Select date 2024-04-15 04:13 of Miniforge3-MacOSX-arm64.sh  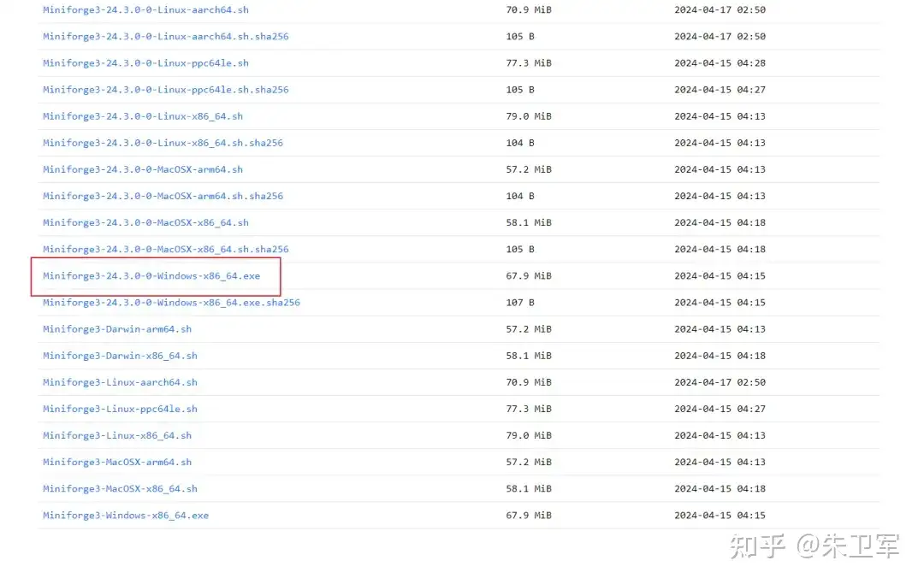(x=720, y=462)
